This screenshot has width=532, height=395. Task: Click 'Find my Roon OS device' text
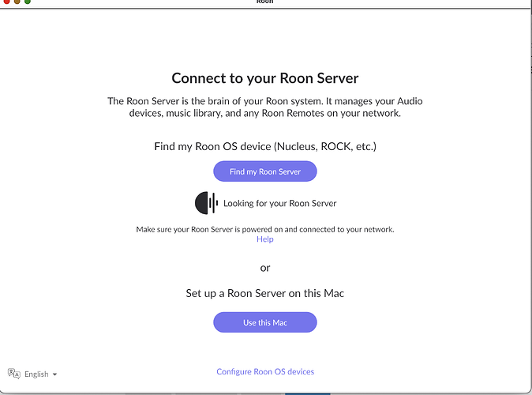pos(265,146)
